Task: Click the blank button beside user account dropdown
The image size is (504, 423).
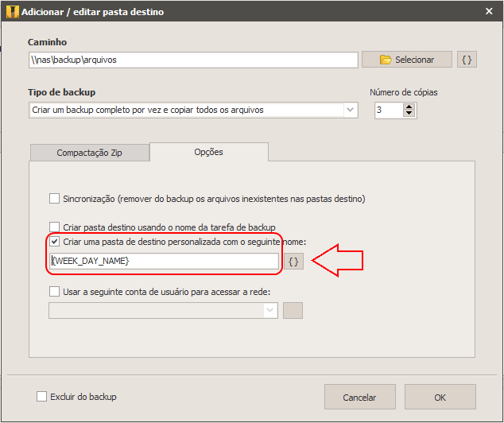Action: (293, 311)
